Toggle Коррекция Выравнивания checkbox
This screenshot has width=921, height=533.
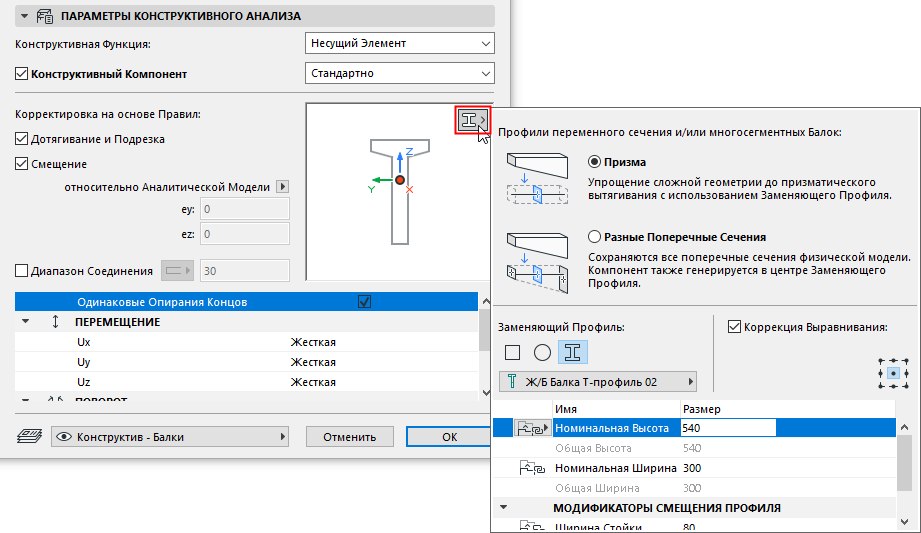tap(734, 327)
